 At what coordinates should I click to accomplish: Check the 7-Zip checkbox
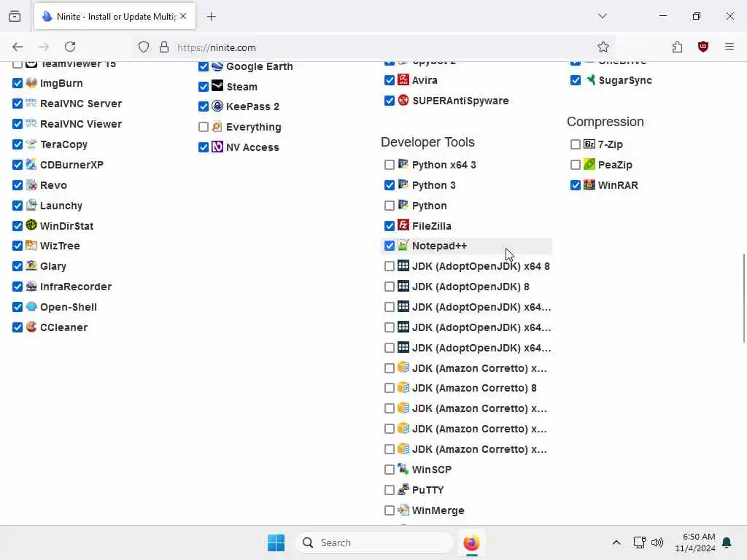tap(575, 144)
